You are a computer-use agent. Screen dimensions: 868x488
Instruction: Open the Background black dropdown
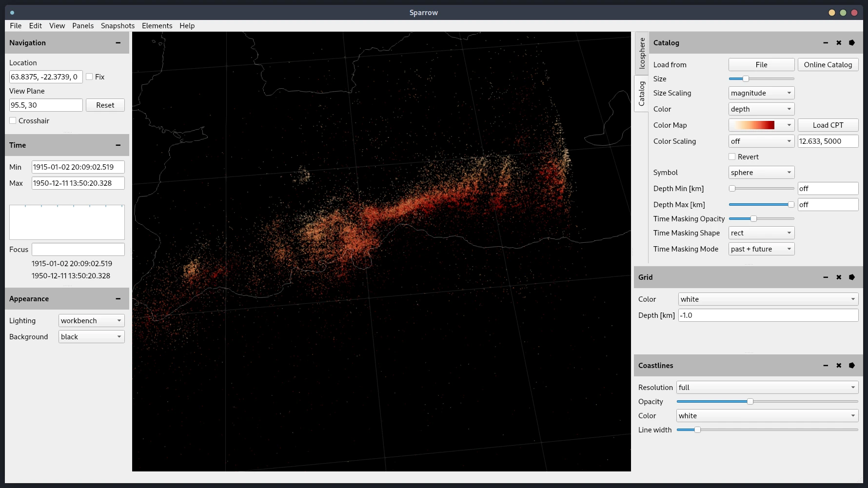91,337
